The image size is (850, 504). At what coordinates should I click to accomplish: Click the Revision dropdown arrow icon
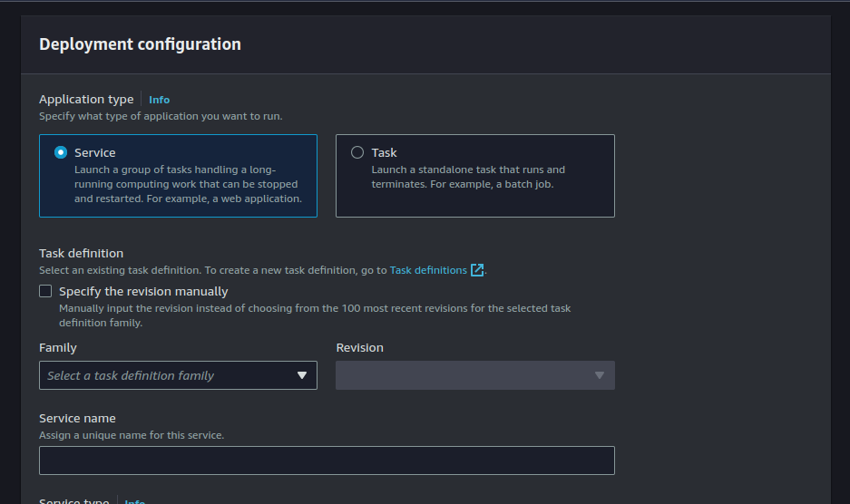[599, 375]
